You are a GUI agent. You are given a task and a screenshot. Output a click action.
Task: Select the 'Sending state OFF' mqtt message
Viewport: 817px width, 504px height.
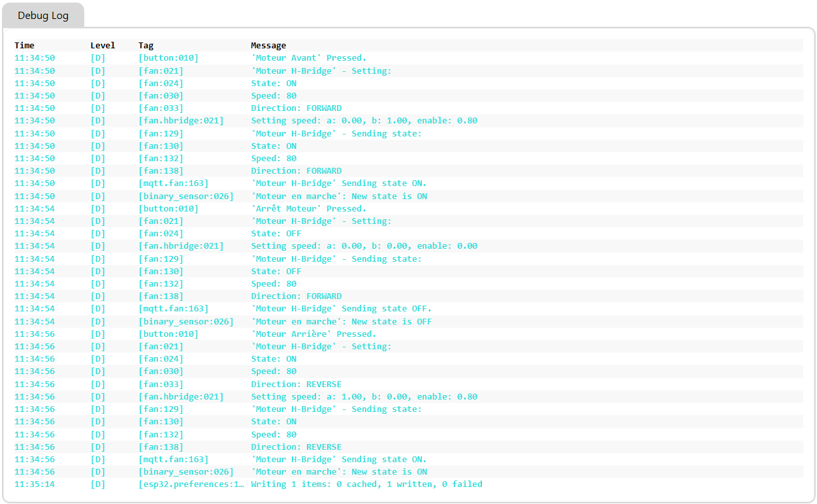[x=341, y=309]
